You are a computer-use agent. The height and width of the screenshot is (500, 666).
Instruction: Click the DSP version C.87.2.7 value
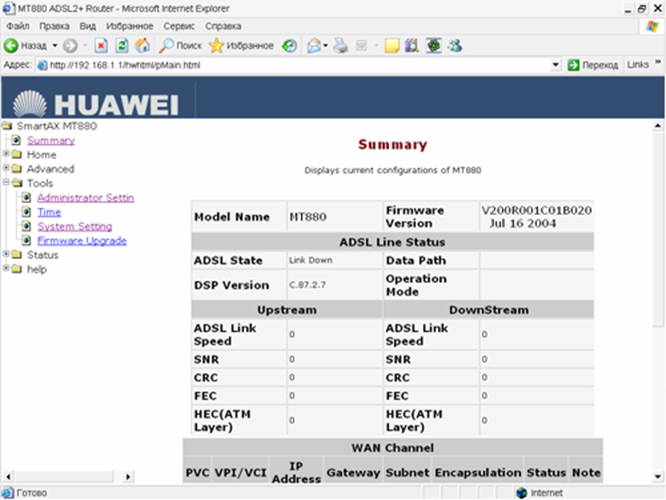click(x=308, y=285)
